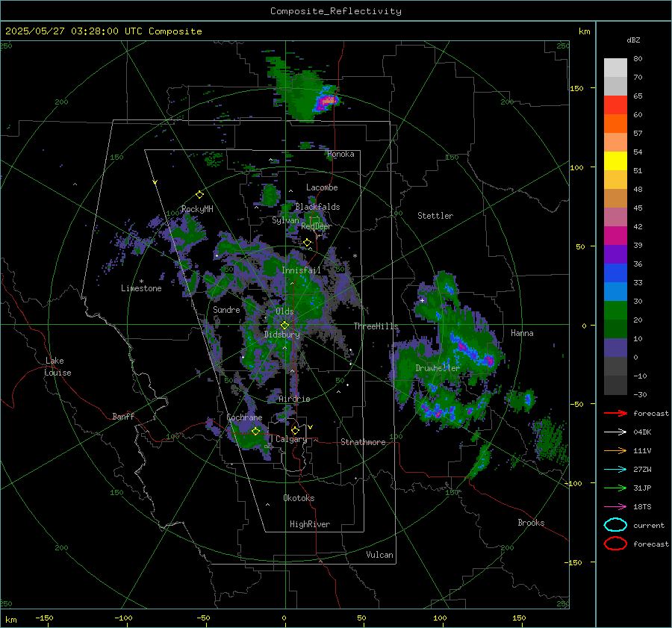Select the Hanna label
This screenshot has width=672, height=628.
tap(522, 333)
